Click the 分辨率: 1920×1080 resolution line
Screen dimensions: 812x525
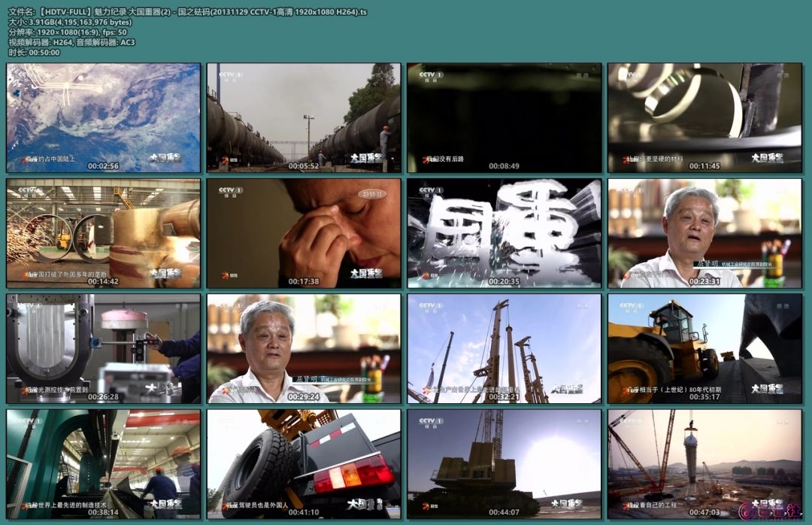point(68,32)
